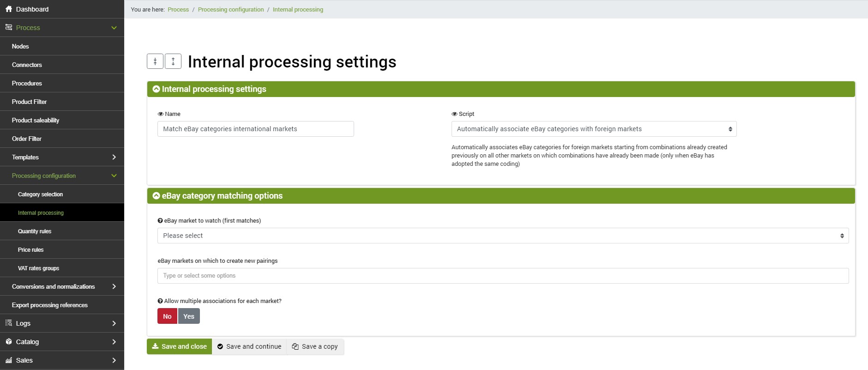Open Quantity rules submenu item
Screen dimensions: 868x370
pyautogui.click(x=62, y=231)
